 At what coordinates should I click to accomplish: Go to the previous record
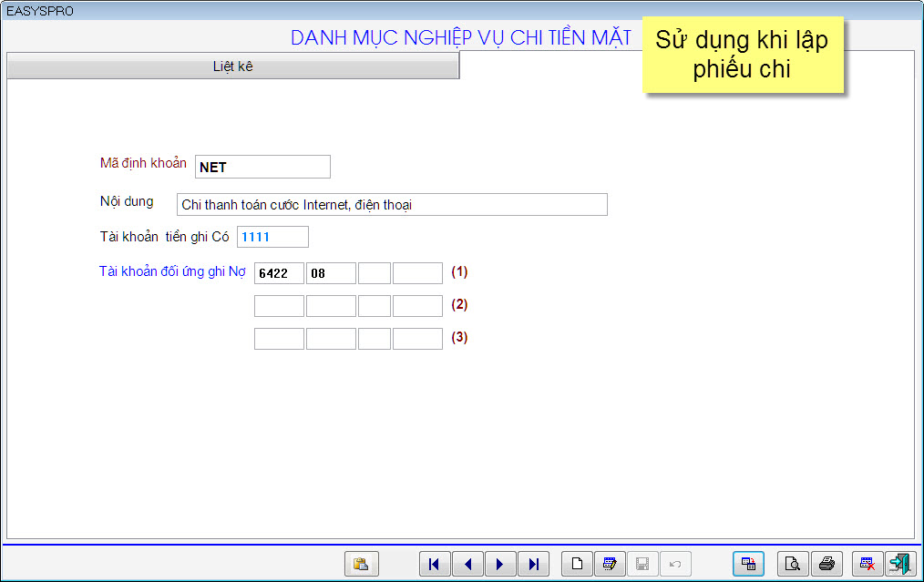(467, 564)
